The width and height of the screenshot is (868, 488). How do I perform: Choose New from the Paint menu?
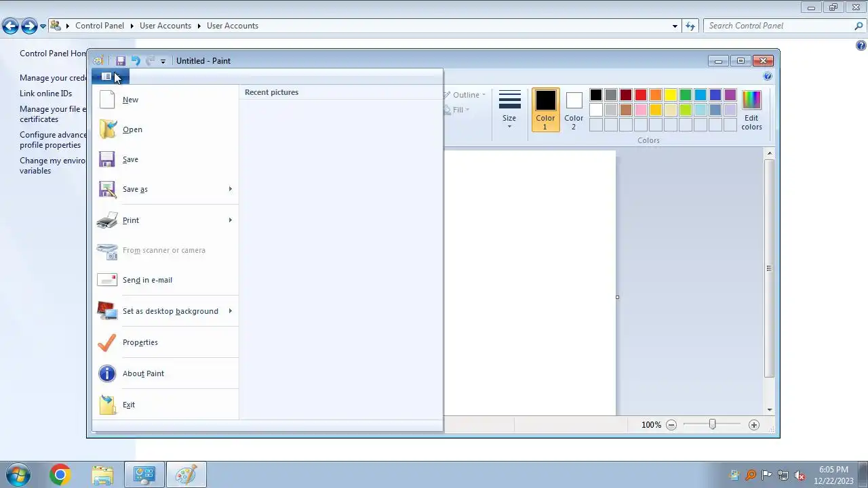[165, 100]
